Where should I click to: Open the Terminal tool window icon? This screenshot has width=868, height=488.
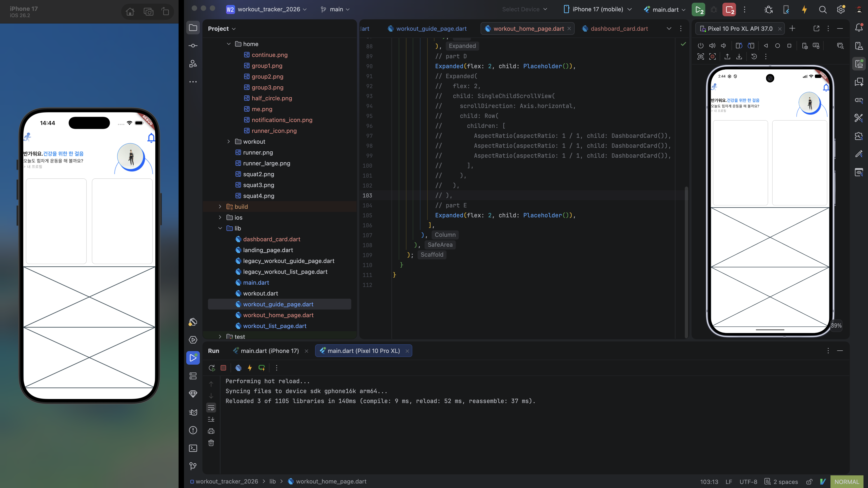(193, 448)
